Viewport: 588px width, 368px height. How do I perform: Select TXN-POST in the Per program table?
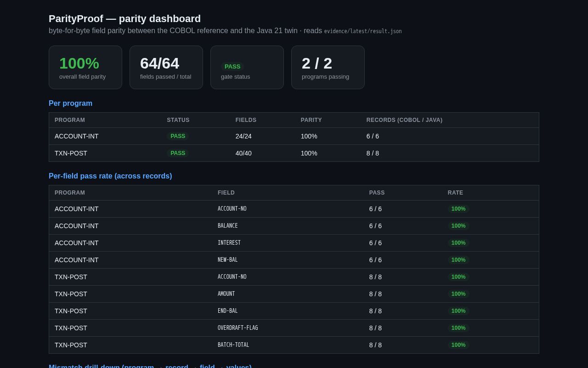[x=71, y=153]
